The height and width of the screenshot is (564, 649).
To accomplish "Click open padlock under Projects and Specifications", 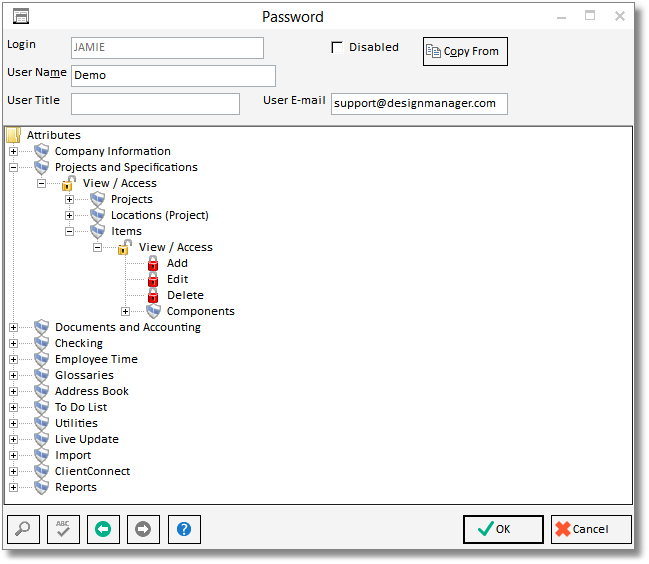I will (x=69, y=183).
